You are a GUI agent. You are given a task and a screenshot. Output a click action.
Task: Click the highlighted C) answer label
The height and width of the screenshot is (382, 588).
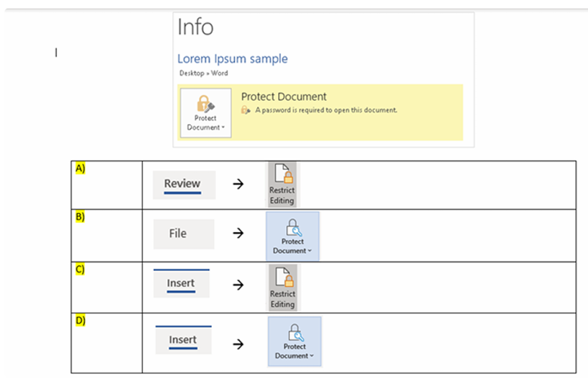80,270
